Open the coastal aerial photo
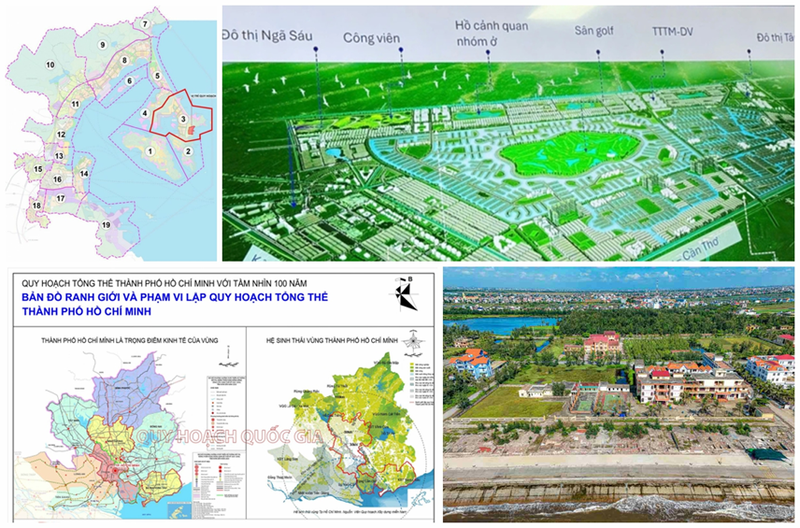Viewport: 800px width, 528px height. (x=618, y=393)
